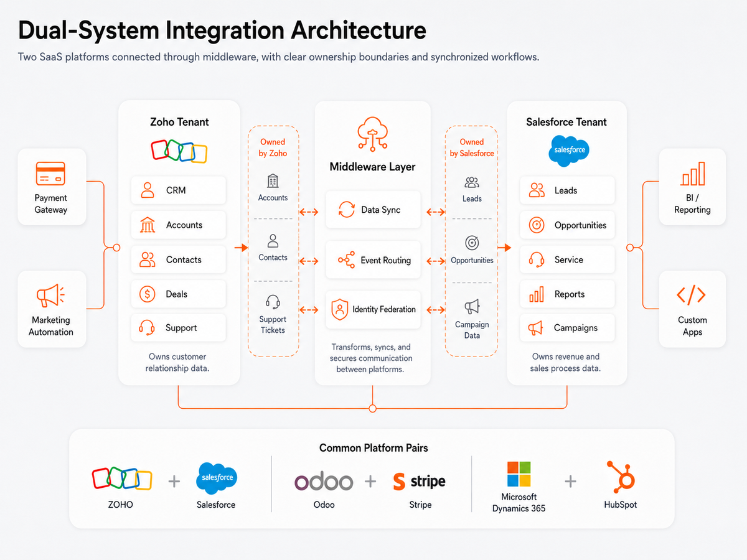
Task: Click the 'Owned by Zoho' label
Action: [273, 147]
